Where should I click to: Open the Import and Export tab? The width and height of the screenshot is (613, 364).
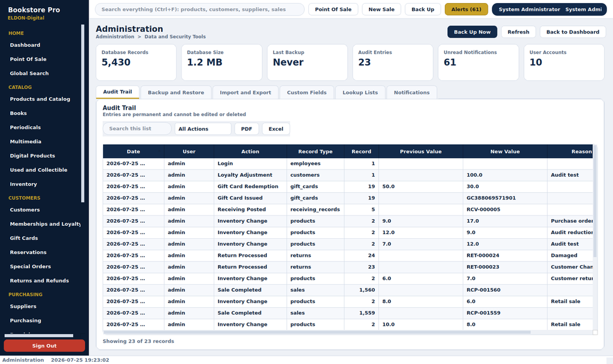(x=245, y=93)
